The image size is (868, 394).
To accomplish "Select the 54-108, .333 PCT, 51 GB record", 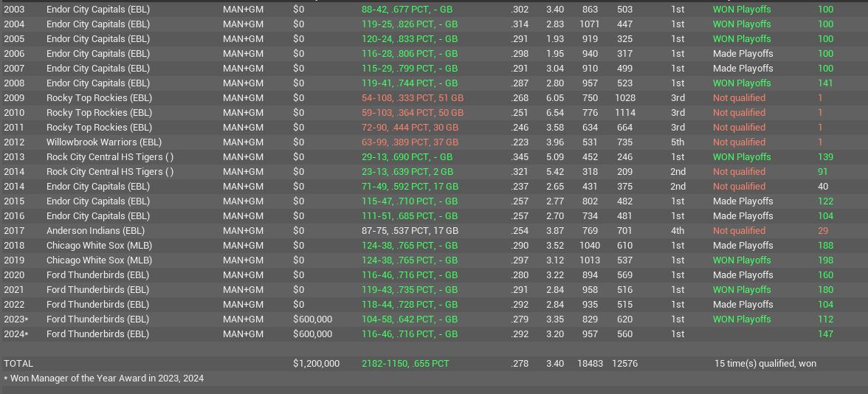I will pyautogui.click(x=413, y=98).
